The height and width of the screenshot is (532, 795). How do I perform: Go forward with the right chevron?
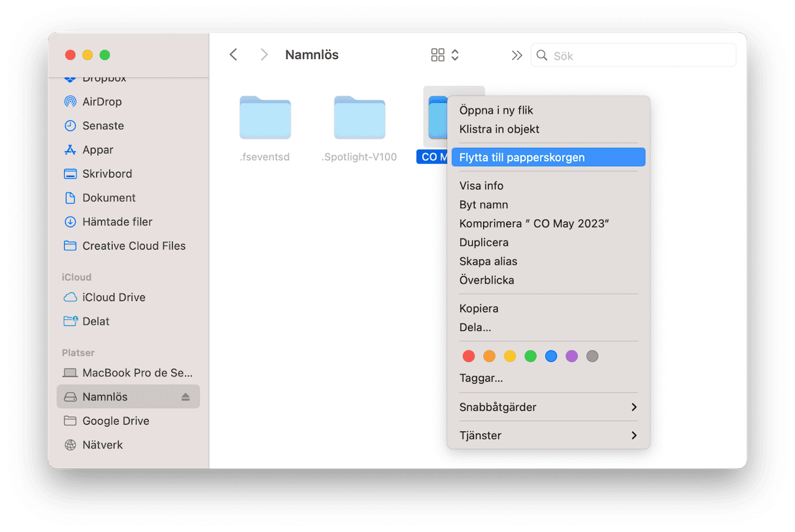(264, 55)
